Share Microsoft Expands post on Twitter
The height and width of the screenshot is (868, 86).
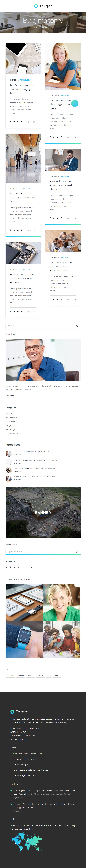coord(14,230)
